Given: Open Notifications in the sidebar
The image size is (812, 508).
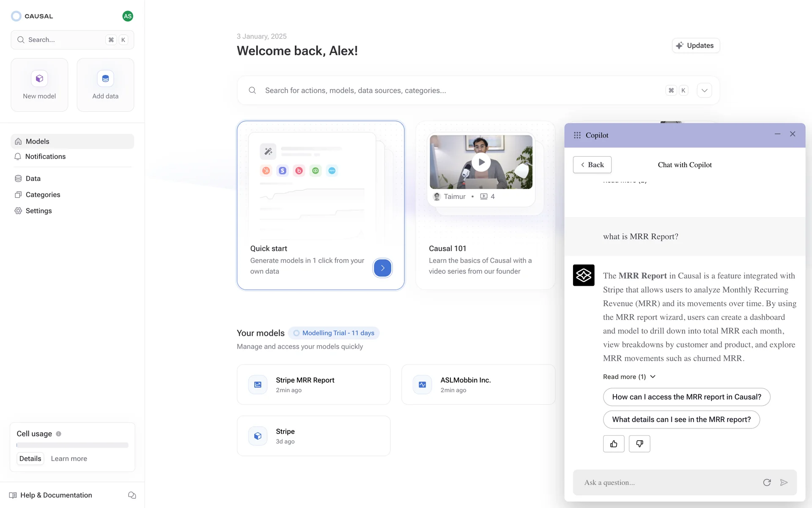Looking at the screenshot, I should (x=45, y=157).
